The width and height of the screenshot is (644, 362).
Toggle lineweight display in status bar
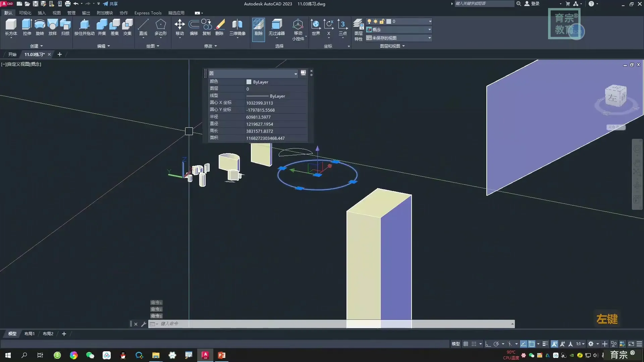click(x=545, y=344)
